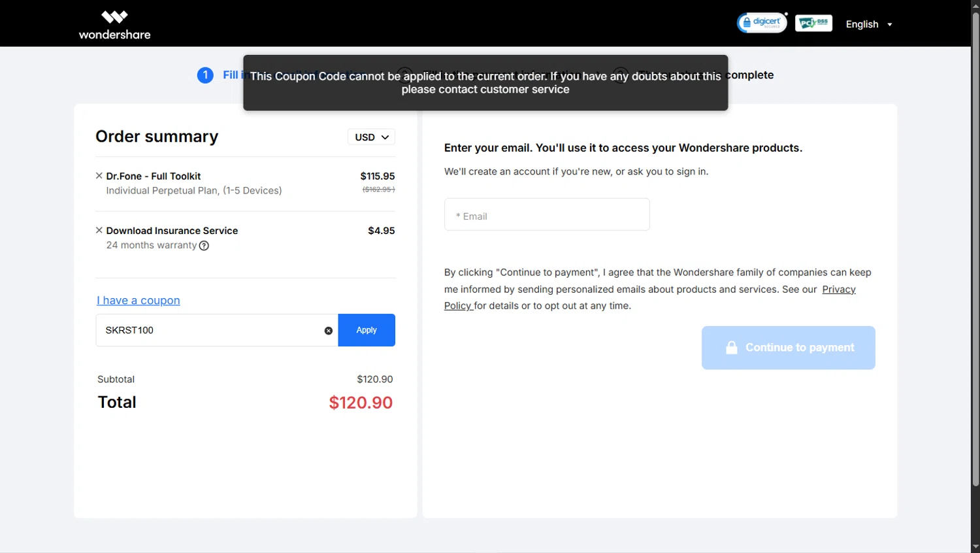Viewport: 980px width, 553px height.
Task: Click the PCI DSS badge
Action: 813,23
